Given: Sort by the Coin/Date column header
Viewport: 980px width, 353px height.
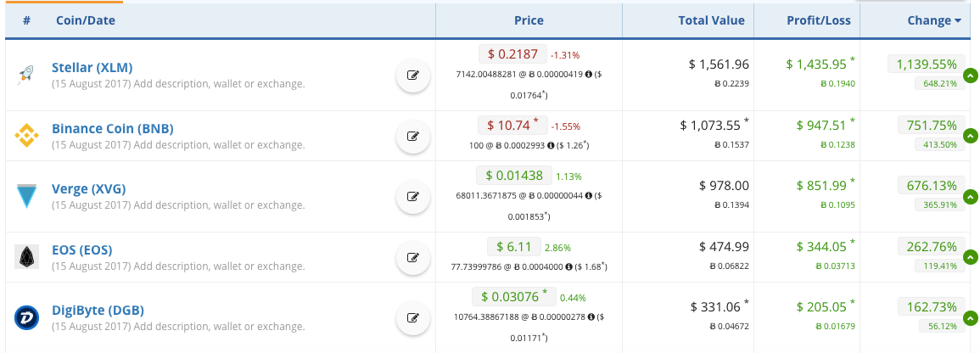Looking at the screenshot, I should coord(86,20).
